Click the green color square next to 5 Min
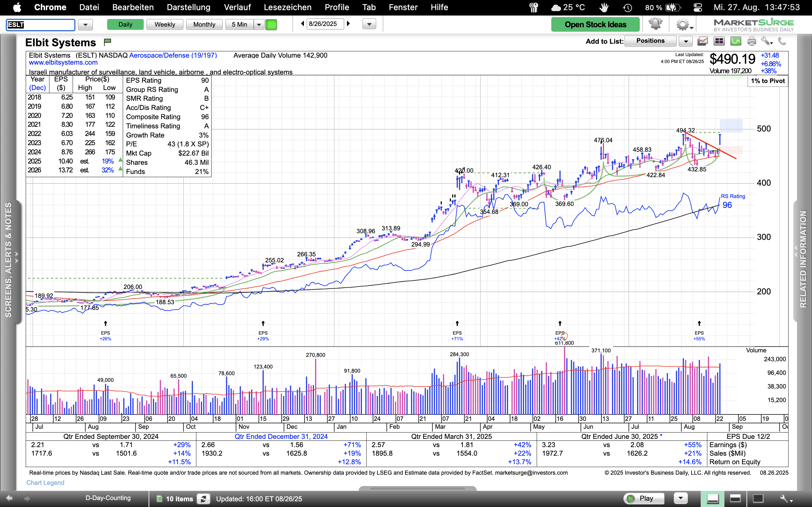812x507 pixels. point(271,24)
